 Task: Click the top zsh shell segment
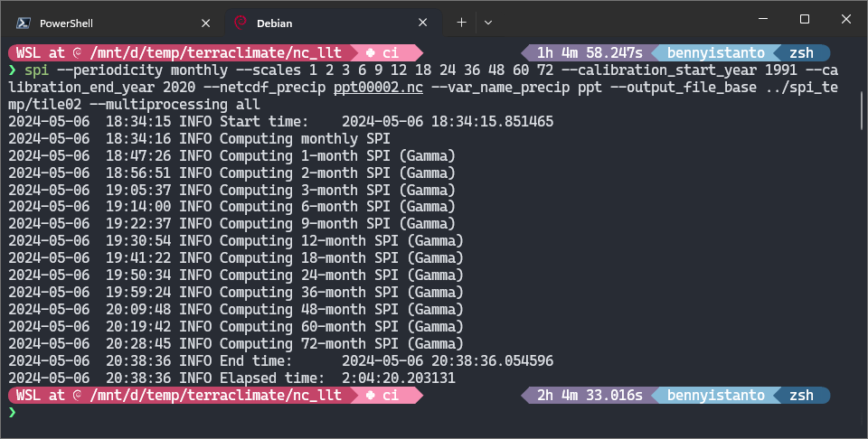click(801, 53)
